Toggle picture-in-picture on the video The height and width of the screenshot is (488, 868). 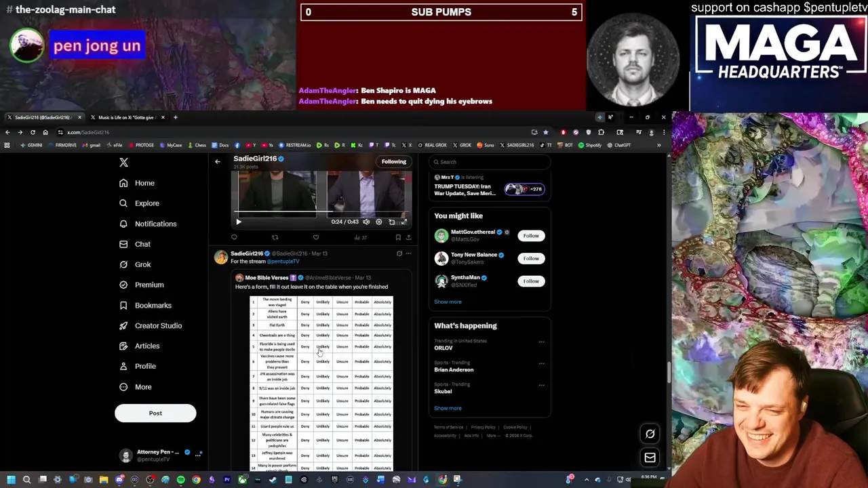pyautogui.click(x=391, y=222)
